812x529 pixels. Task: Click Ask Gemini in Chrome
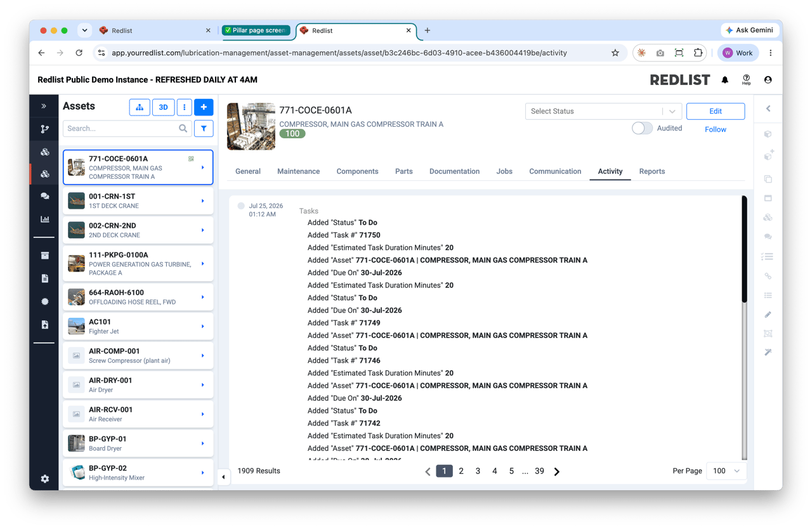coord(750,30)
